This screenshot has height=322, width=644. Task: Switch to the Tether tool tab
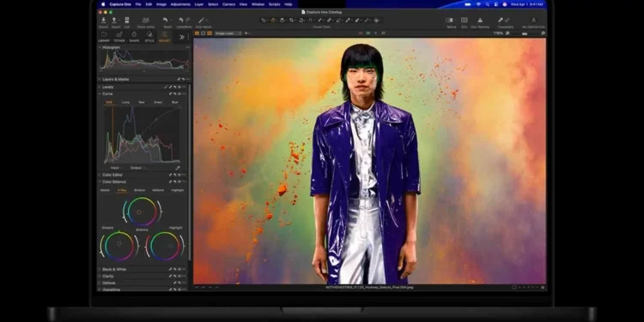coord(119,37)
